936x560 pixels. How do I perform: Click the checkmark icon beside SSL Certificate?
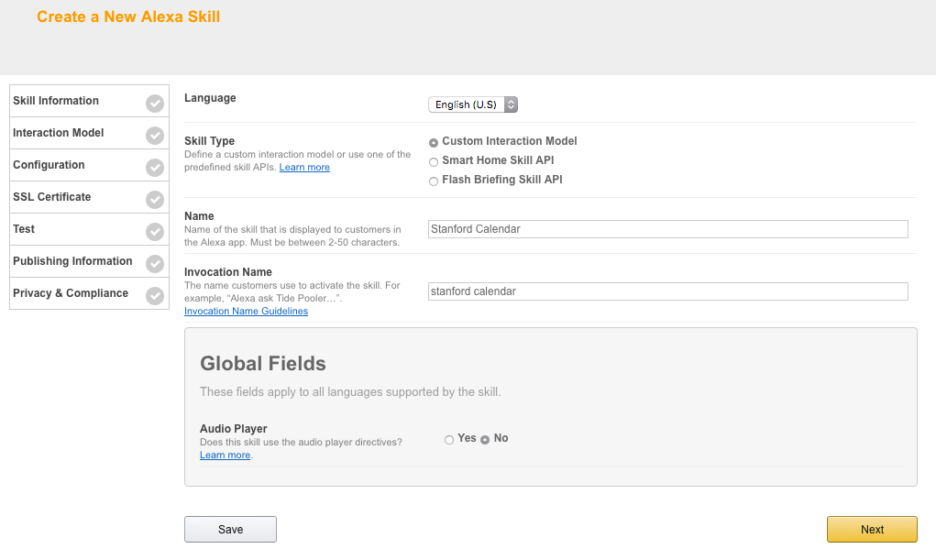pos(155,200)
